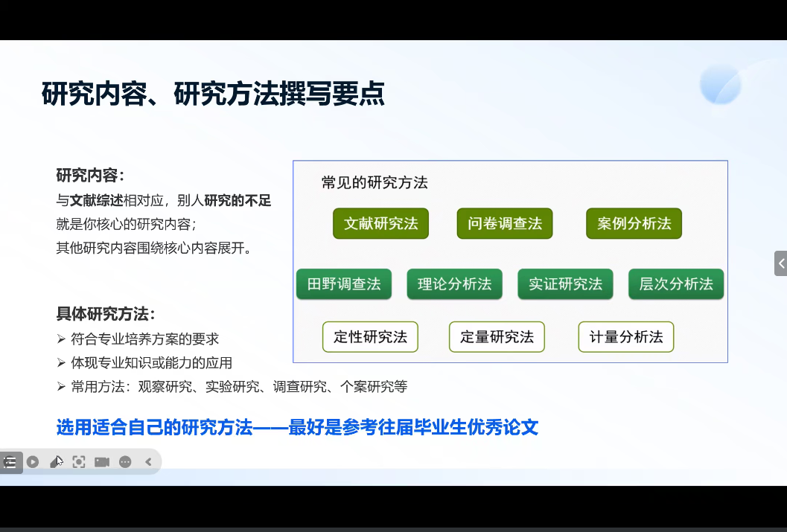Click the 理论分析法 box
787x532 pixels.
(x=454, y=284)
